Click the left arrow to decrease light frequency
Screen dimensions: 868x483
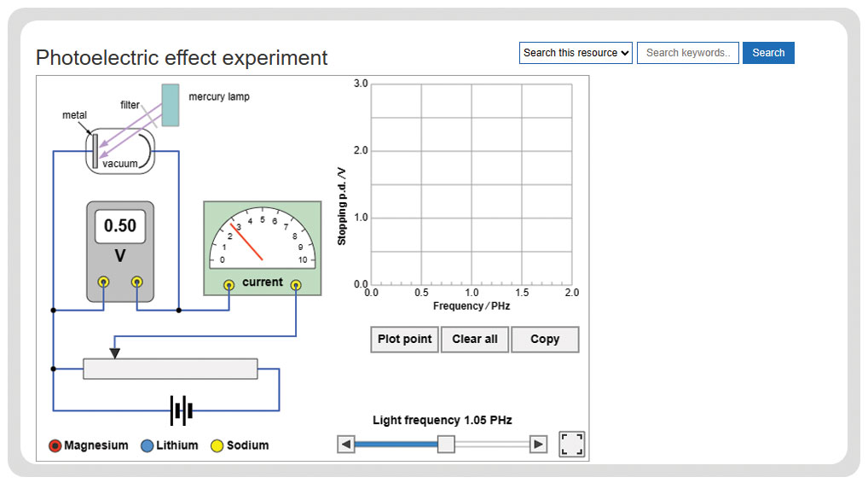click(x=346, y=445)
